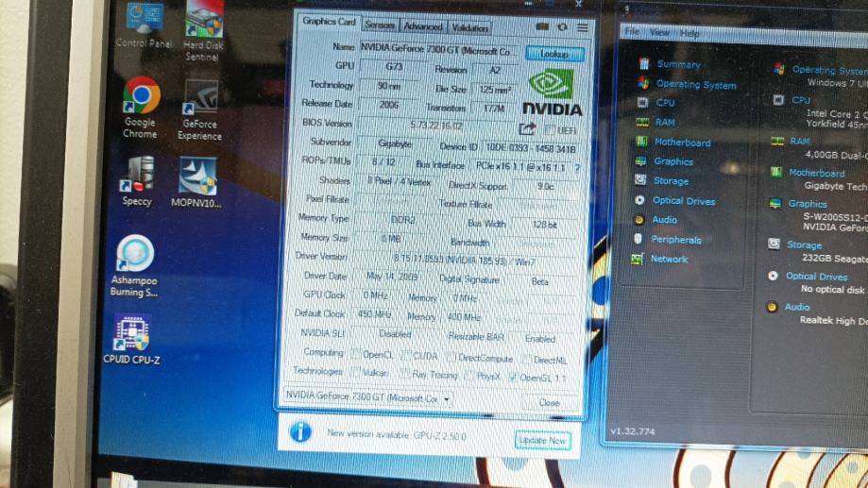This screenshot has height=488, width=868.
Task: Select CPU in Speccy sidebar
Action: coord(656,103)
